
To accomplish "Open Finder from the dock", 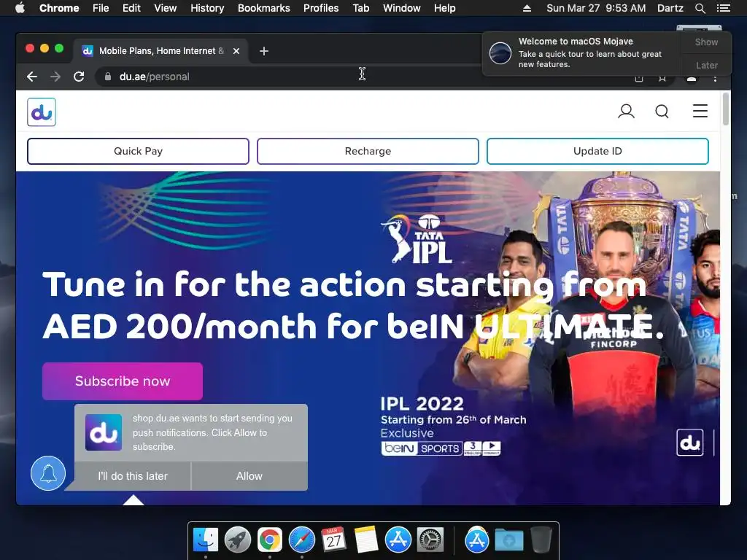I will [x=206, y=540].
